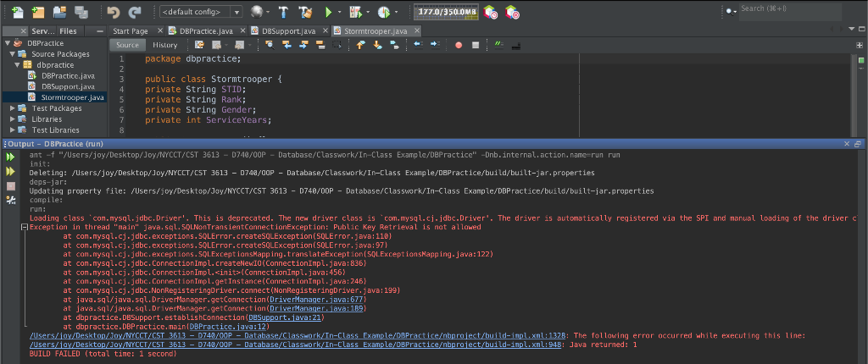
Task: Start macro recording with red circle
Action: coord(459,45)
